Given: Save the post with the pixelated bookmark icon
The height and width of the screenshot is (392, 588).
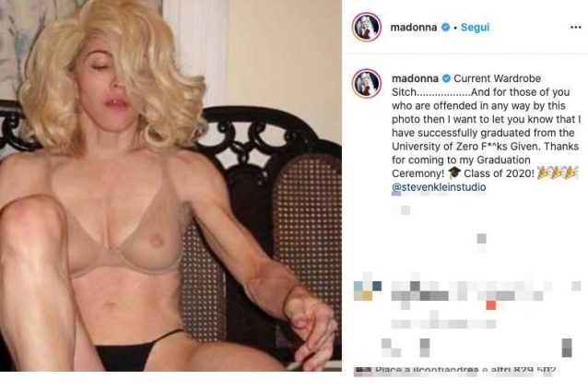Looking at the screenshot, I should click(567, 348).
